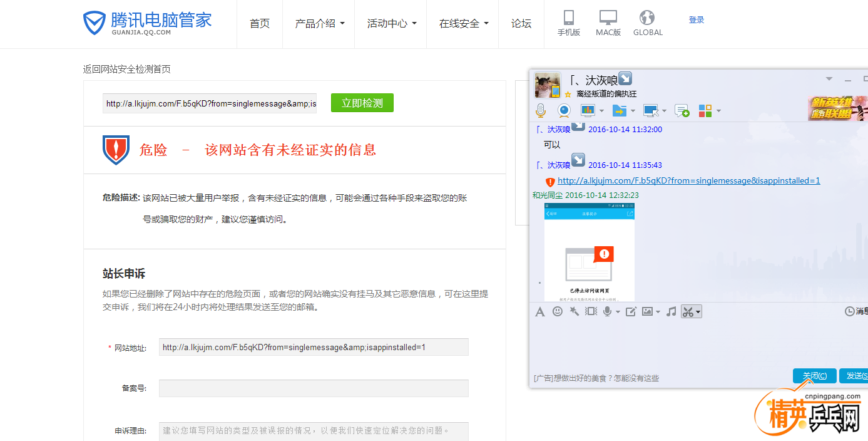This screenshot has height=441, width=868.
Task: Expand the send picture dropdown arrow
Action: point(658,311)
